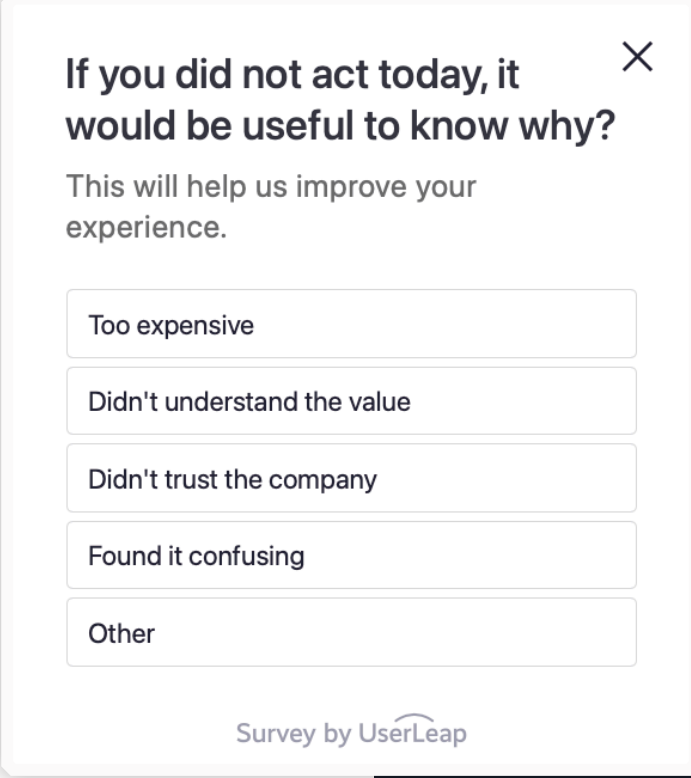Click the arc icon above UserLeap
Screen dimensions: 691x778
tap(414, 718)
